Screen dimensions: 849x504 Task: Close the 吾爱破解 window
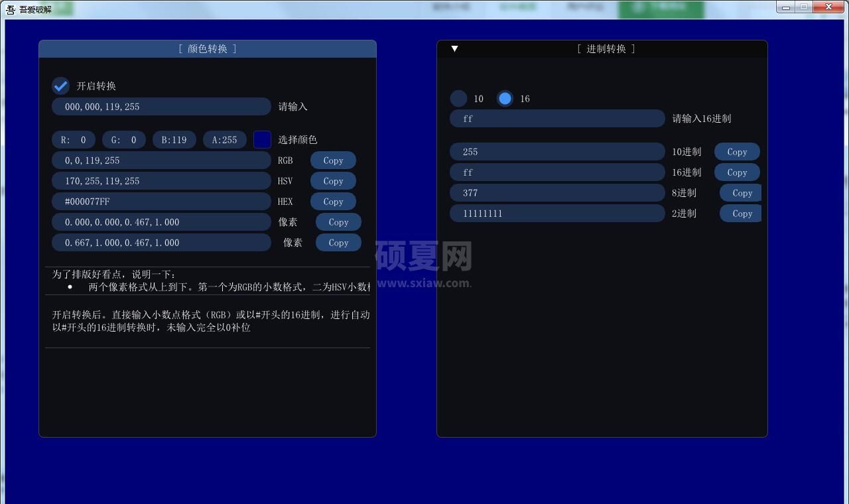tap(829, 7)
